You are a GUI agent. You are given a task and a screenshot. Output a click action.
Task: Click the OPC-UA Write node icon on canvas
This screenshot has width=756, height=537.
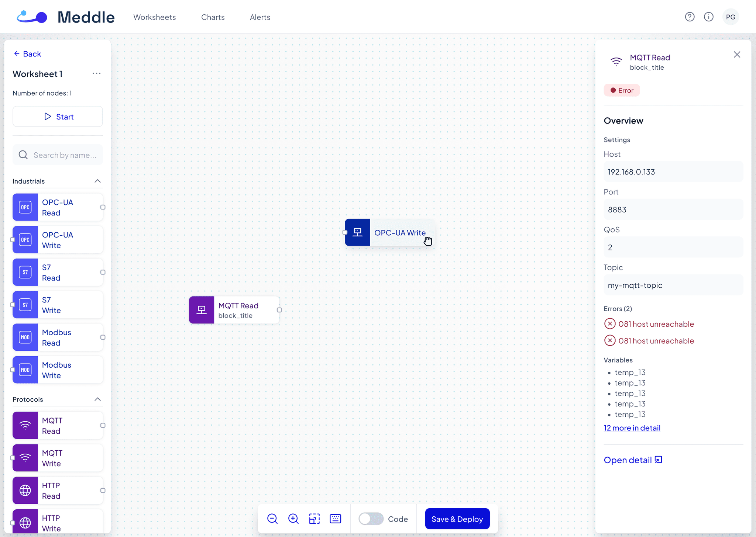click(x=357, y=232)
